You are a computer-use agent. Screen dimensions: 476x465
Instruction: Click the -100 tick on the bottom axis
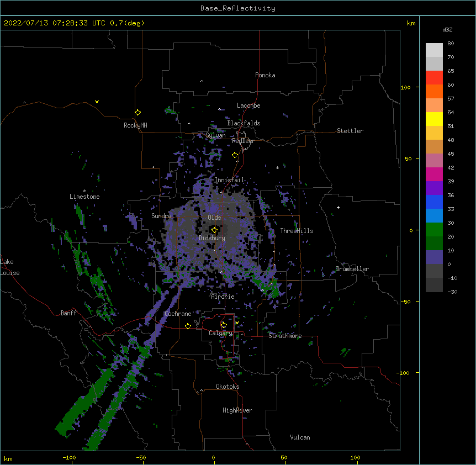click(x=69, y=457)
